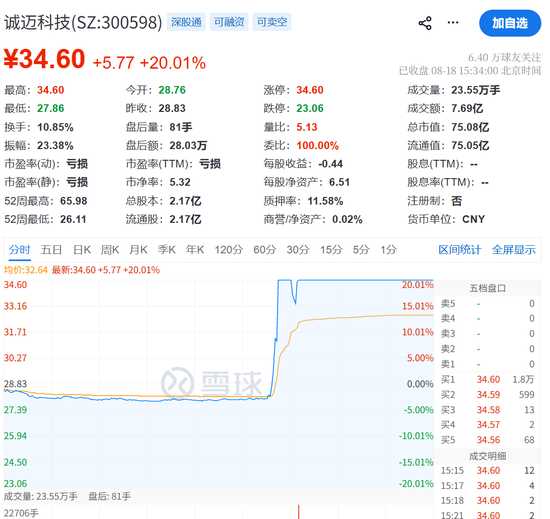Add stock via 加自选 button

pyautogui.click(x=510, y=23)
